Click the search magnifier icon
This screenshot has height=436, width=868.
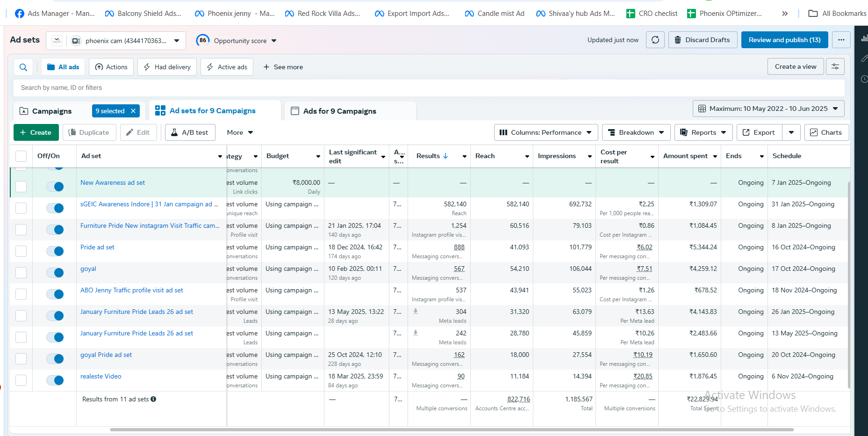click(23, 67)
